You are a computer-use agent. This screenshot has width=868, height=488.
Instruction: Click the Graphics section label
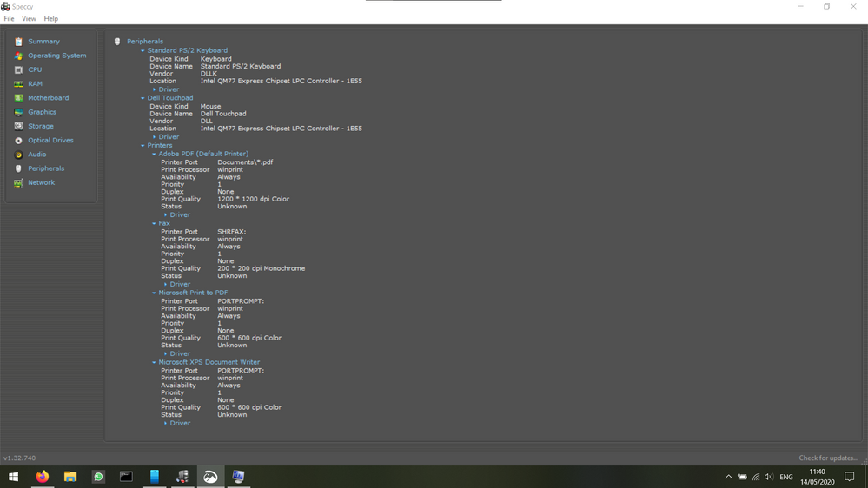click(x=42, y=112)
